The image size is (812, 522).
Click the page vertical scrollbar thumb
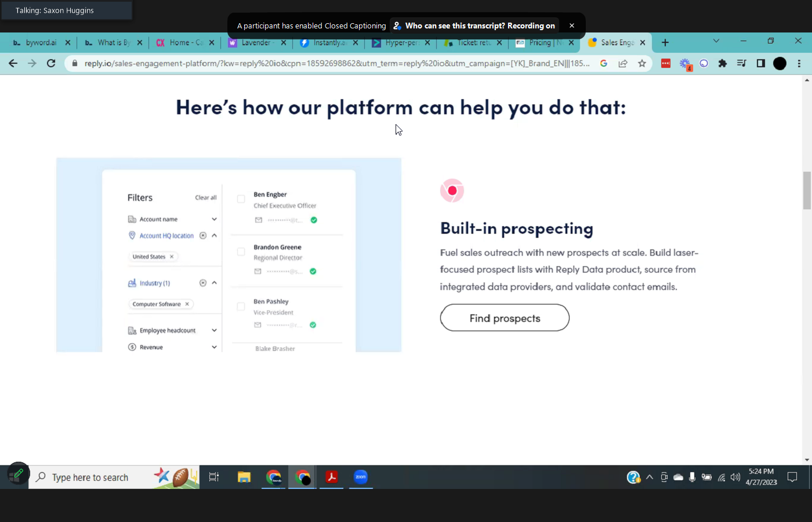click(807, 190)
